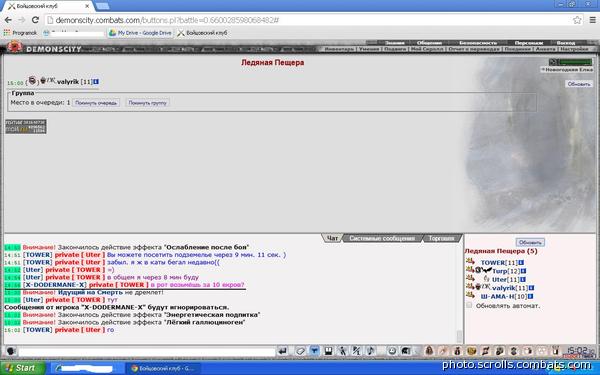
Task: Toggle the blue chat filter icon
Action: point(314,351)
